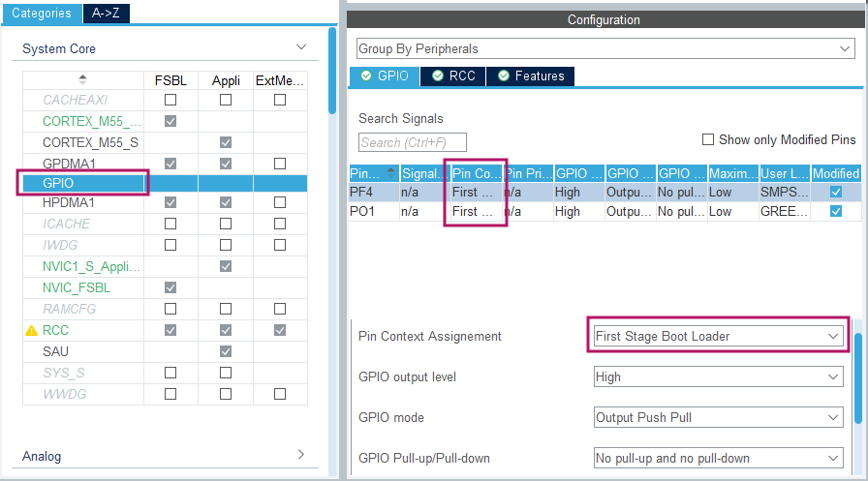Click the green check icon on RCC tab
The image size is (868, 481).
coord(437,75)
